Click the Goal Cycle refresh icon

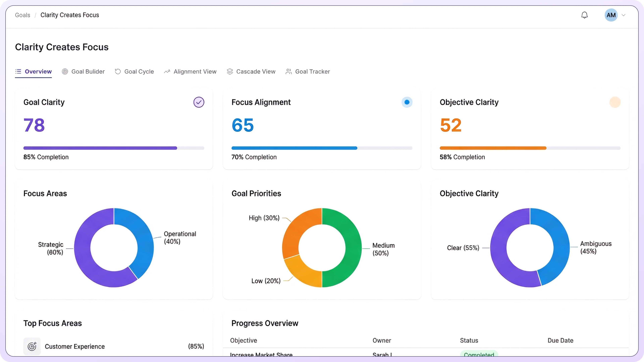(x=118, y=72)
